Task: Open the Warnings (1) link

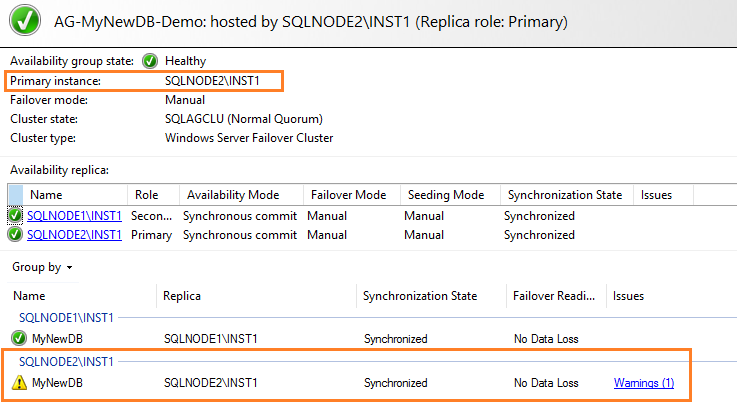Action: click(x=644, y=383)
